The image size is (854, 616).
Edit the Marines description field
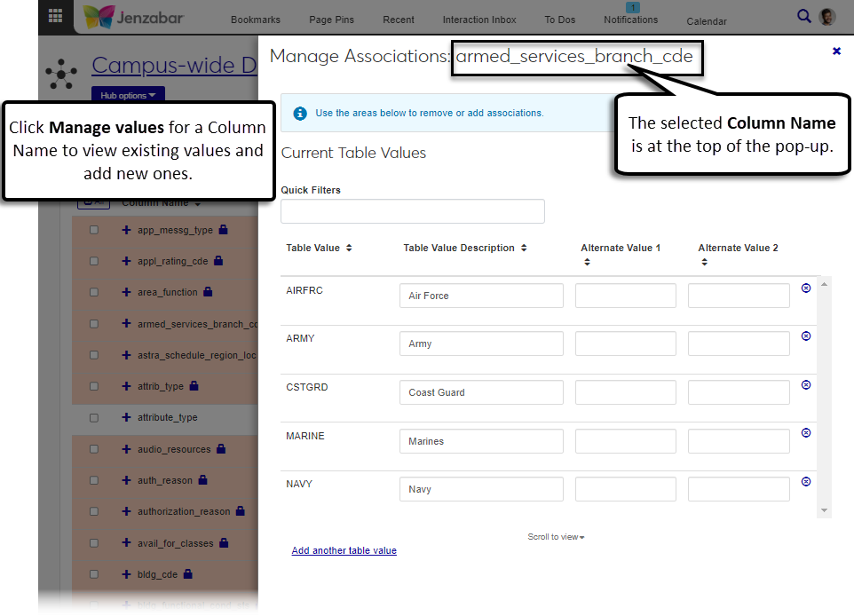[x=481, y=441]
